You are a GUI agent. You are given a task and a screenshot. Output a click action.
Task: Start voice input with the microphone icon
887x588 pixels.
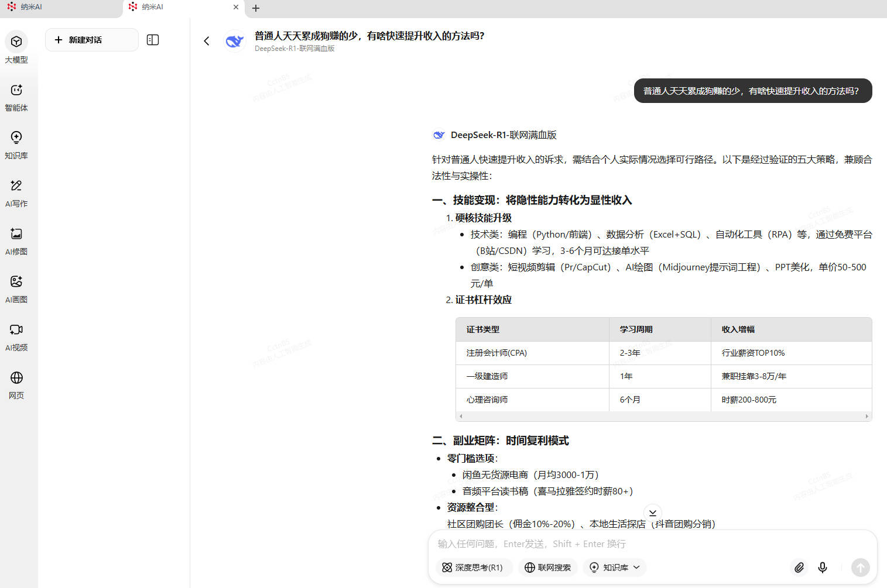tap(823, 567)
